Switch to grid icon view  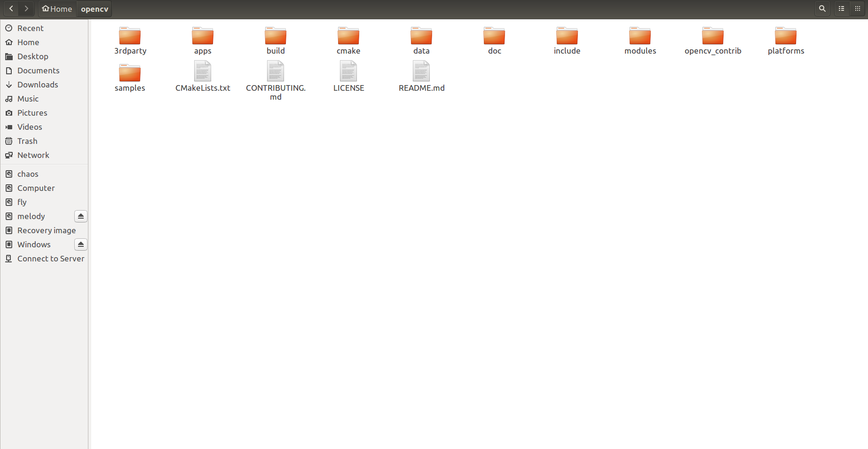(857, 8)
